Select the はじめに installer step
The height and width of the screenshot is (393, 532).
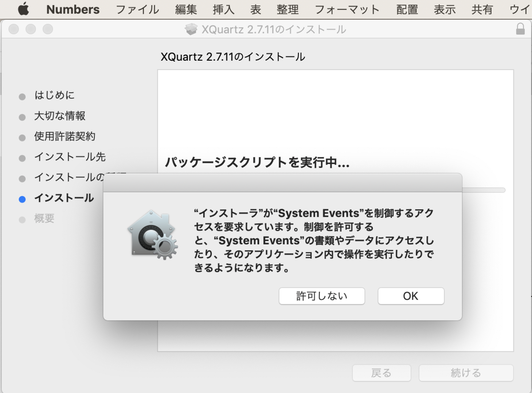coord(55,95)
